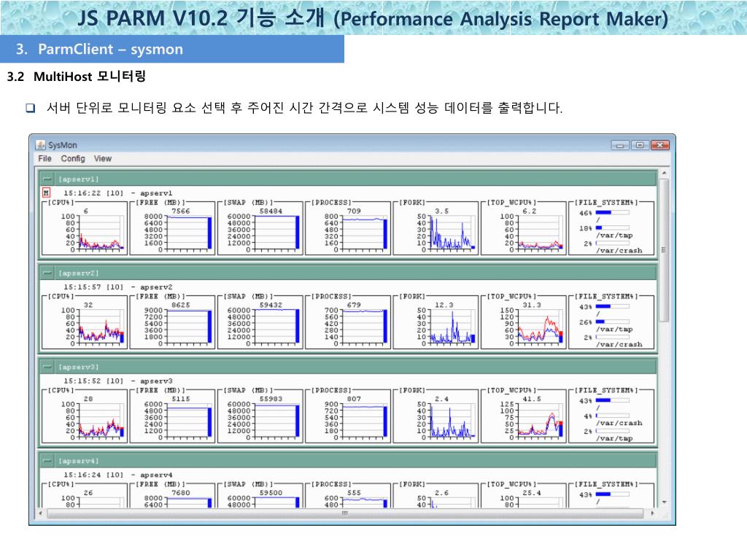The width and height of the screenshot is (747, 560).
Task: Click the apserv2 FREE (MB) chart
Action: 172,322
